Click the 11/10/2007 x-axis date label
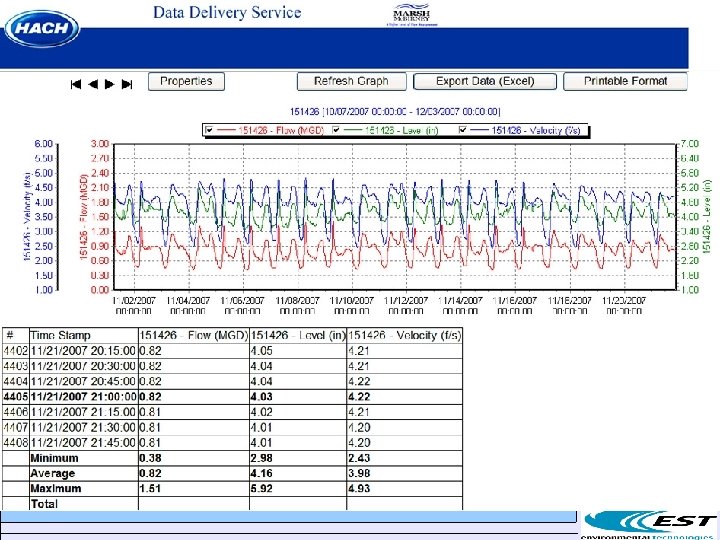Viewport: 720px width, 540px height. [352, 306]
